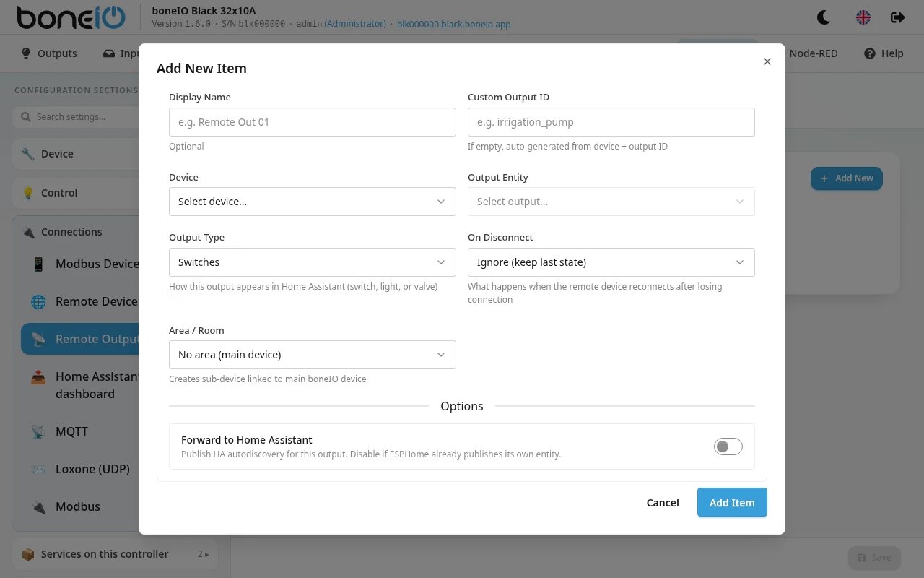
Task: Click the Connections plug icon
Action: (28, 232)
